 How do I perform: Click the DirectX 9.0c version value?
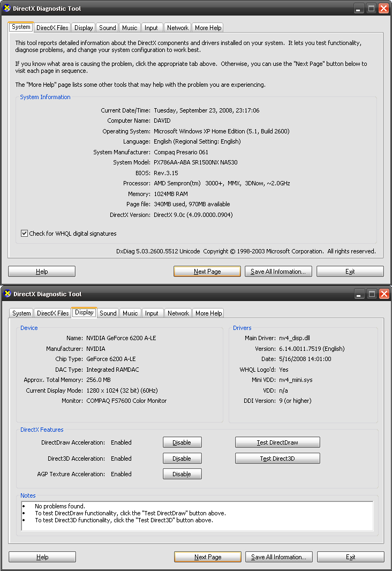click(193, 215)
